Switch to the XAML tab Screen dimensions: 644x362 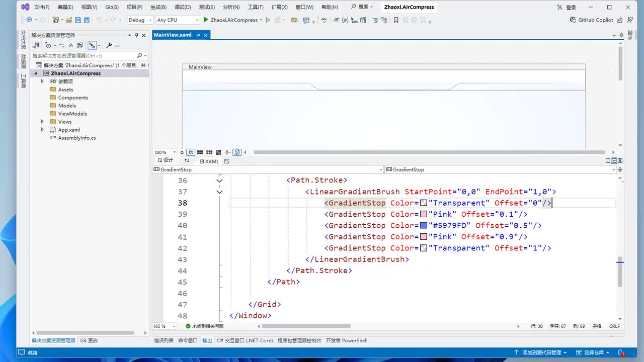tap(209, 161)
